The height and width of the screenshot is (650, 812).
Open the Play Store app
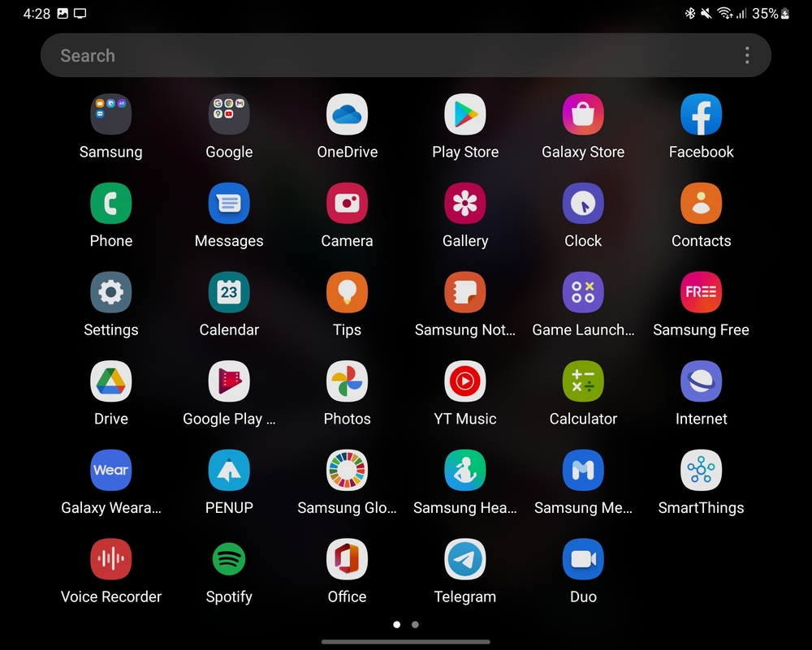(x=465, y=114)
